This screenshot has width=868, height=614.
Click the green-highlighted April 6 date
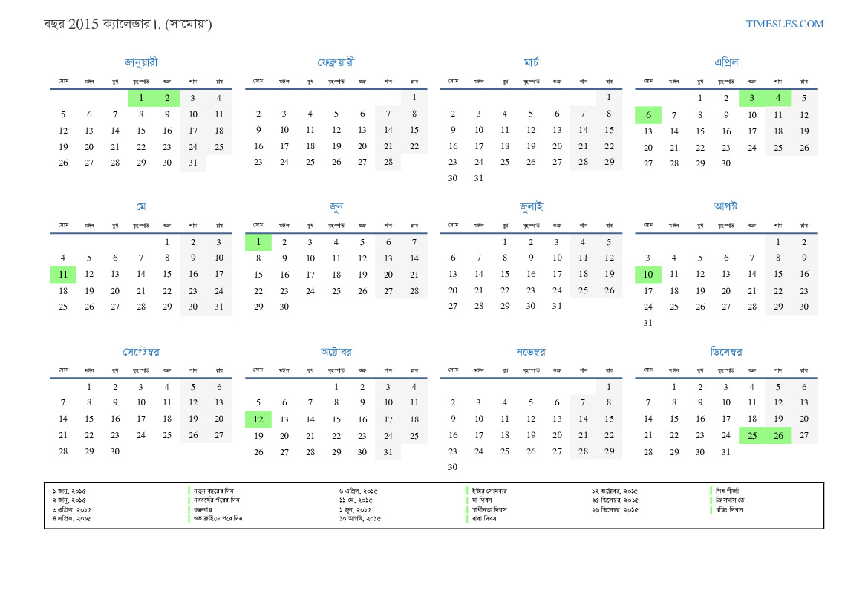point(647,115)
